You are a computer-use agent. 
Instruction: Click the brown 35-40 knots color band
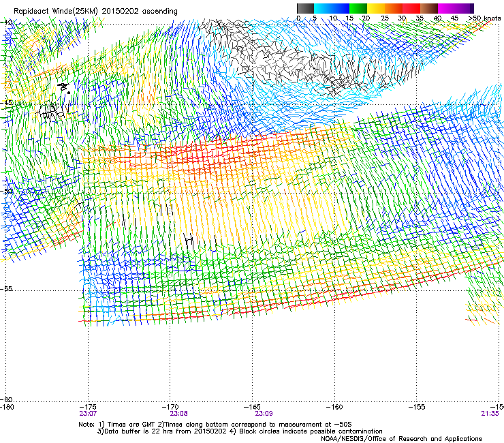coord(429,8)
